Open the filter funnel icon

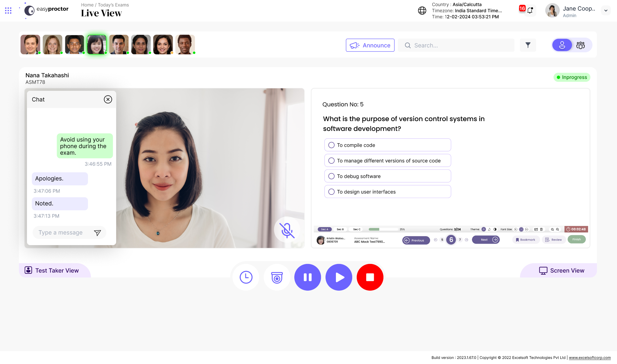(528, 45)
